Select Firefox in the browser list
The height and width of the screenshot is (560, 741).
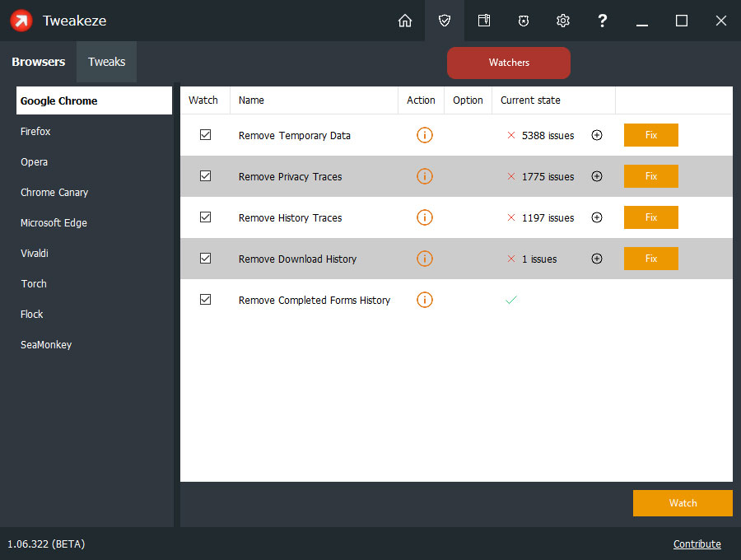(35, 131)
